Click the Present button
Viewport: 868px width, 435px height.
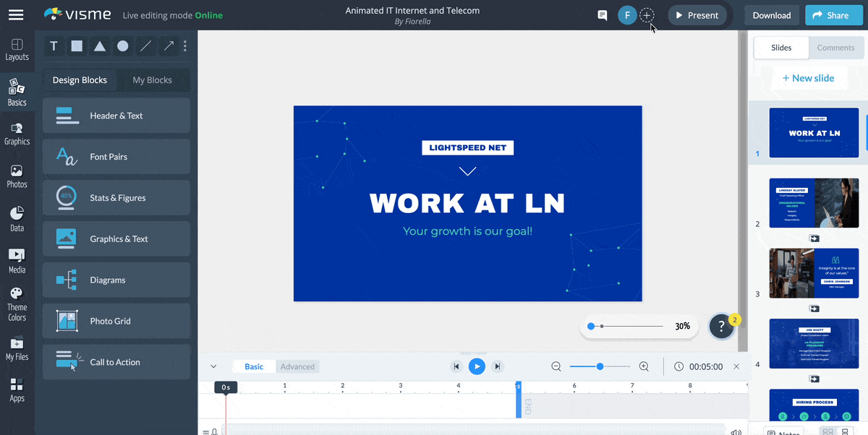pos(697,14)
